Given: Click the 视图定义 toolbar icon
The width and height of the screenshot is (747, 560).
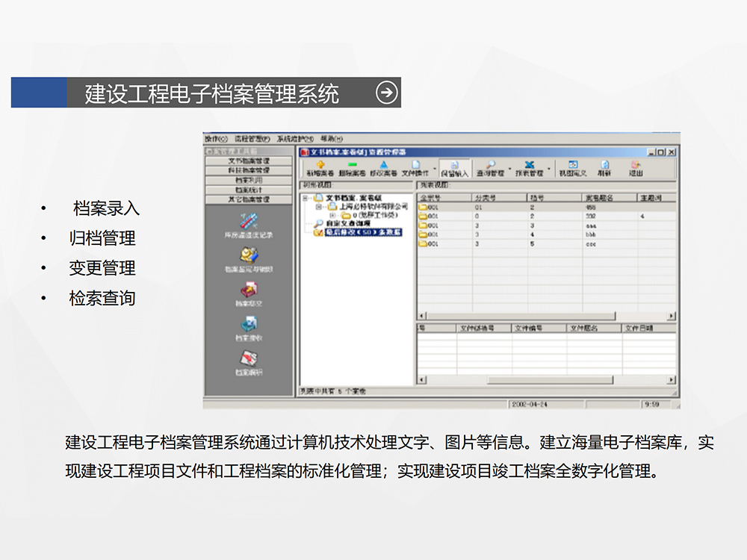Looking at the screenshot, I should (573, 164).
